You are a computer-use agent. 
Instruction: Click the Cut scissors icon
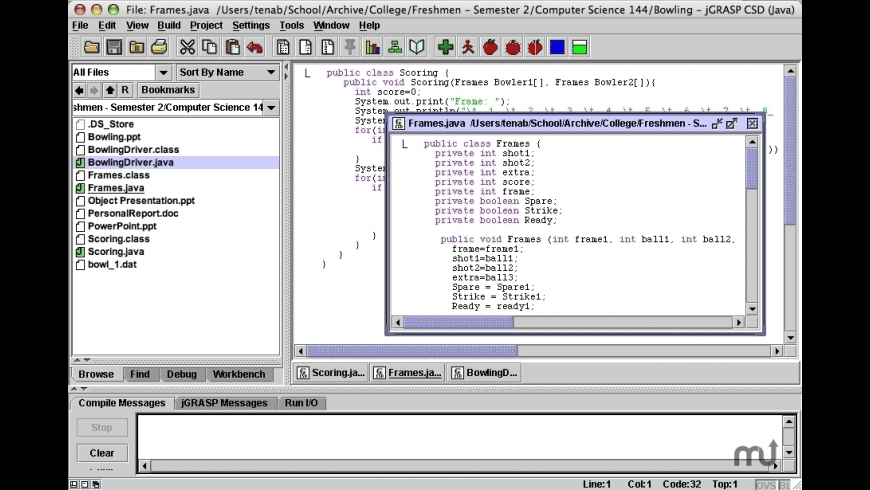[x=187, y=47]
